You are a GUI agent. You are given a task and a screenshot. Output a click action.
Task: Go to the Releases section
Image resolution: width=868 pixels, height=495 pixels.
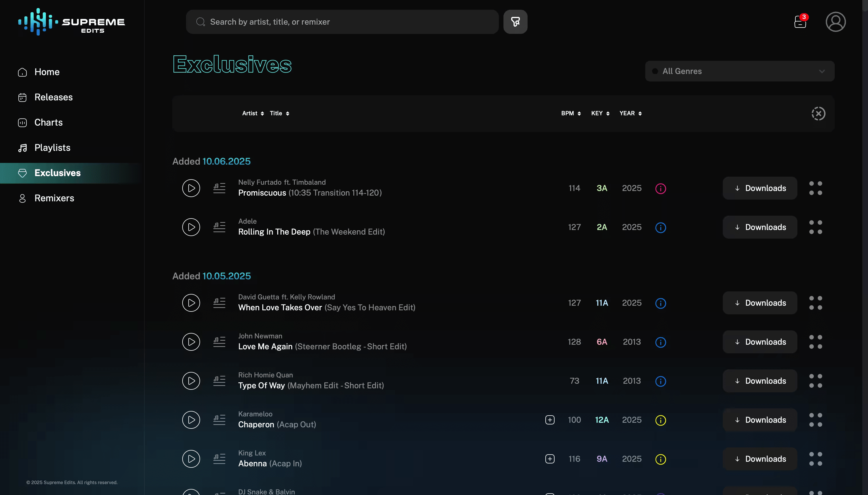pos(53,98)
